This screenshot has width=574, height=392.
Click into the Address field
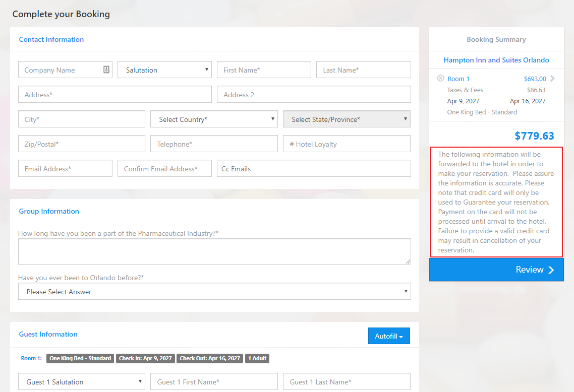pos(115,94)
